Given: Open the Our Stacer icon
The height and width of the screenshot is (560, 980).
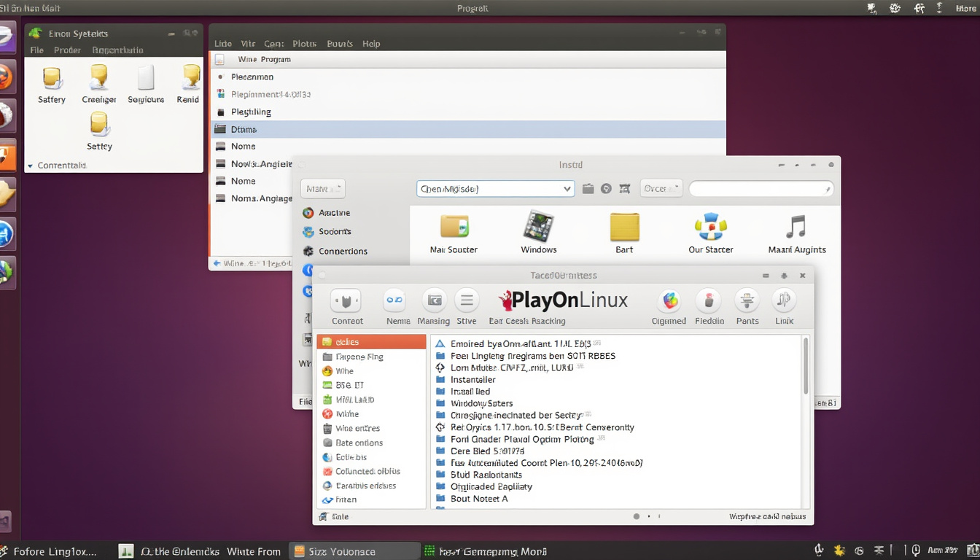Looking at the screenshot, I should pos(710,227).
